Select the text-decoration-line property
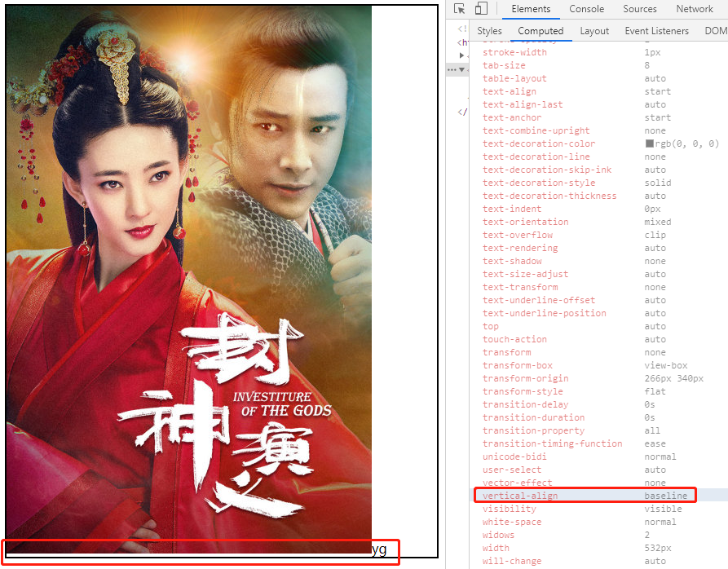Image resolution: width=728 pixels, height=569 pixels. 536,157
